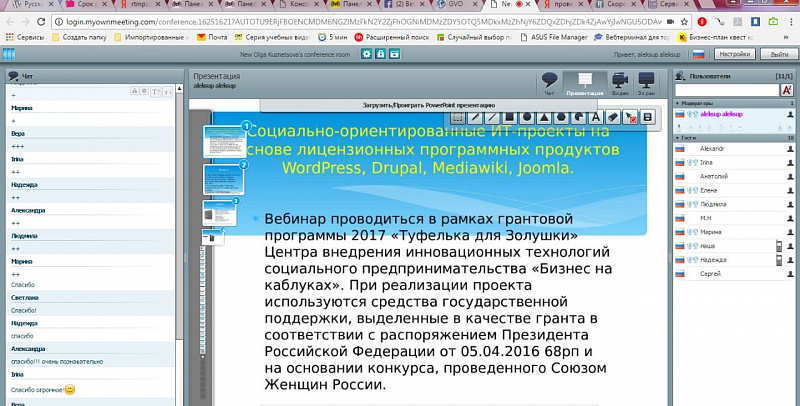Open the Почта bookmark
The height and width of the screenshot is (406, 800).
(x=212, y=37)
